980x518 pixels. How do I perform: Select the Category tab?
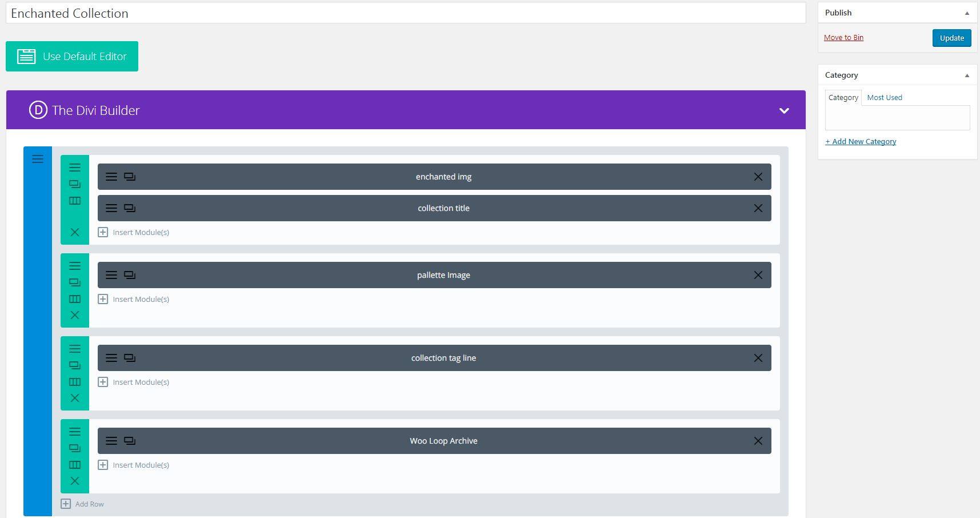click(843, 98)
